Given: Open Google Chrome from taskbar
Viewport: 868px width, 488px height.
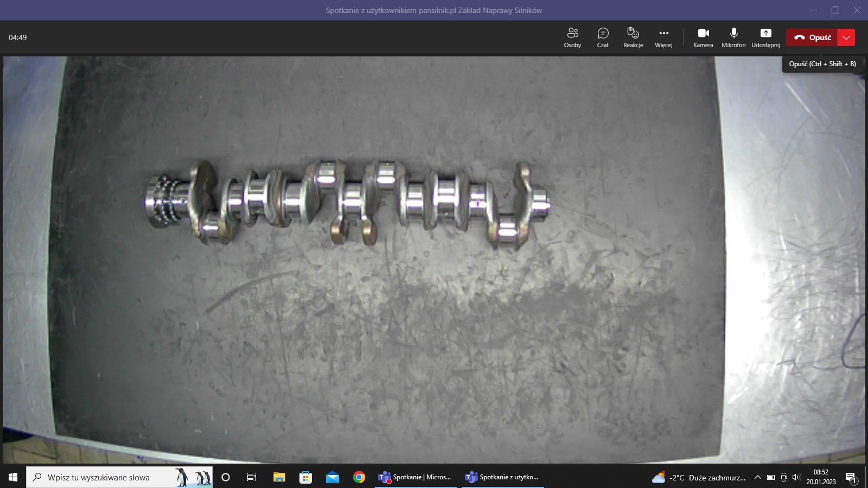Looking at the screenshot, I should pos(359,477).
